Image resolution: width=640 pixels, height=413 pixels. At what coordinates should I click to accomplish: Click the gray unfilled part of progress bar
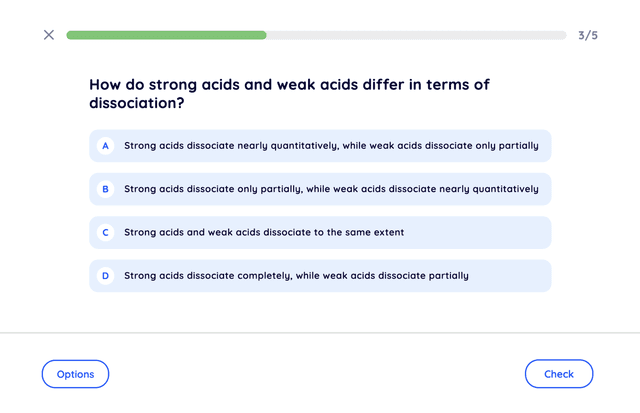click(x=416, y=35)
